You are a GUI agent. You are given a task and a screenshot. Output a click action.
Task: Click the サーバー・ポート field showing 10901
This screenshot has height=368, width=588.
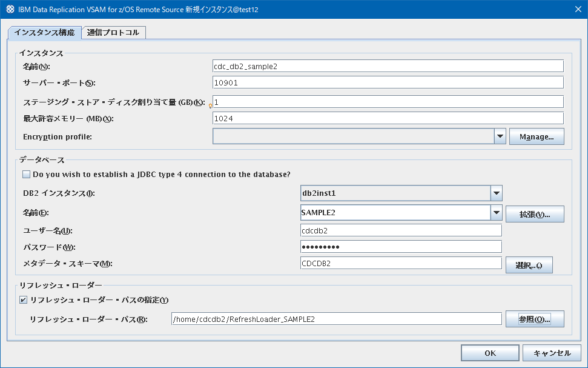[388, 82]
